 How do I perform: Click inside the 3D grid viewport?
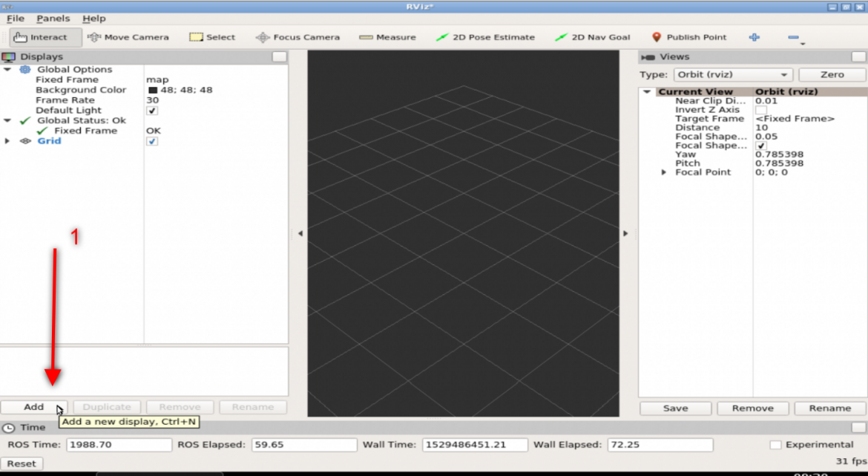(464, 233)
